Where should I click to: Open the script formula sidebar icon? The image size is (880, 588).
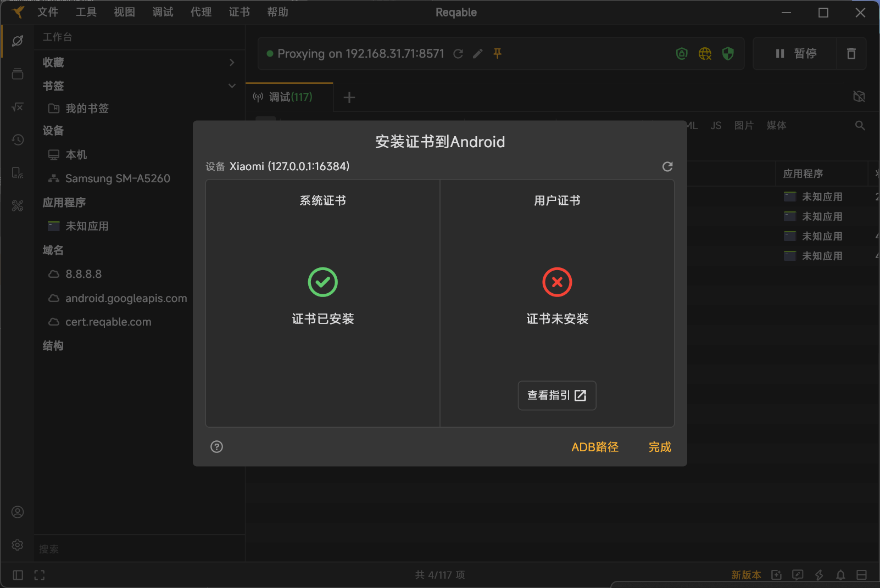[18, 107]
